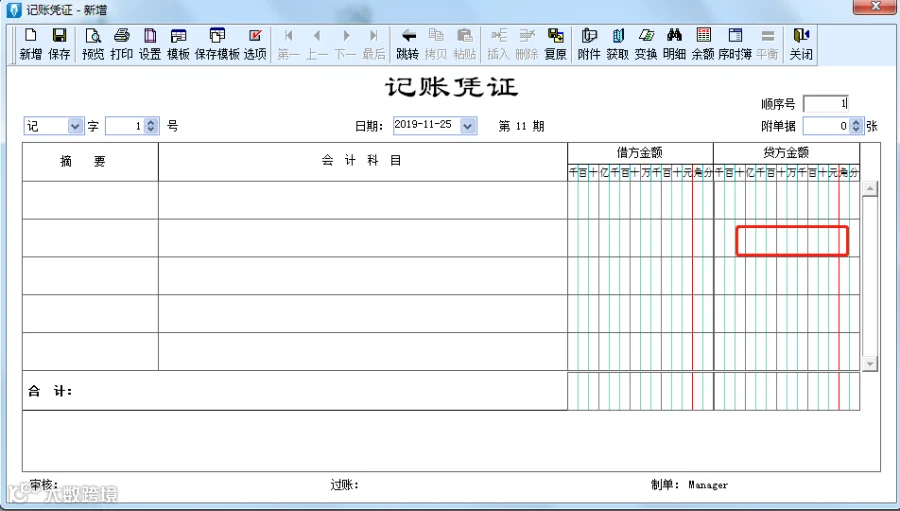900x511 pixels.
Task: Expand the 记 voucher word dropdown
Action: pyautogui.click(x=75, y=126)
